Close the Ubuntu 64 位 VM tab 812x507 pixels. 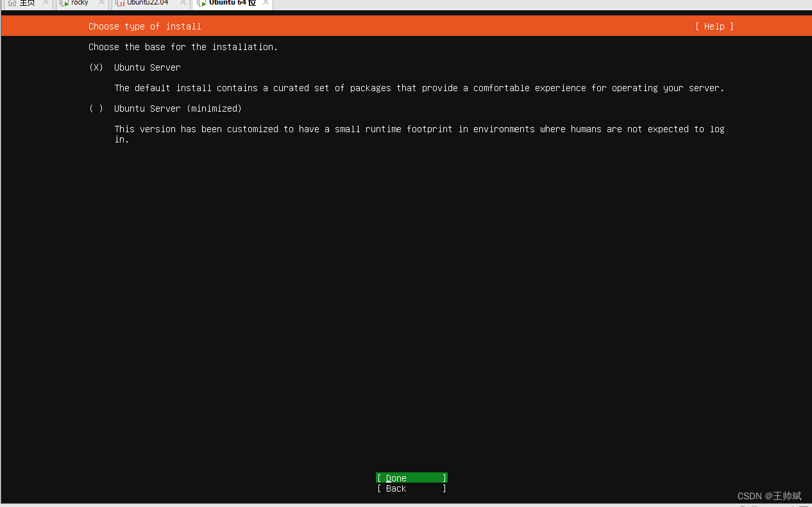click(x=266, y=3)
